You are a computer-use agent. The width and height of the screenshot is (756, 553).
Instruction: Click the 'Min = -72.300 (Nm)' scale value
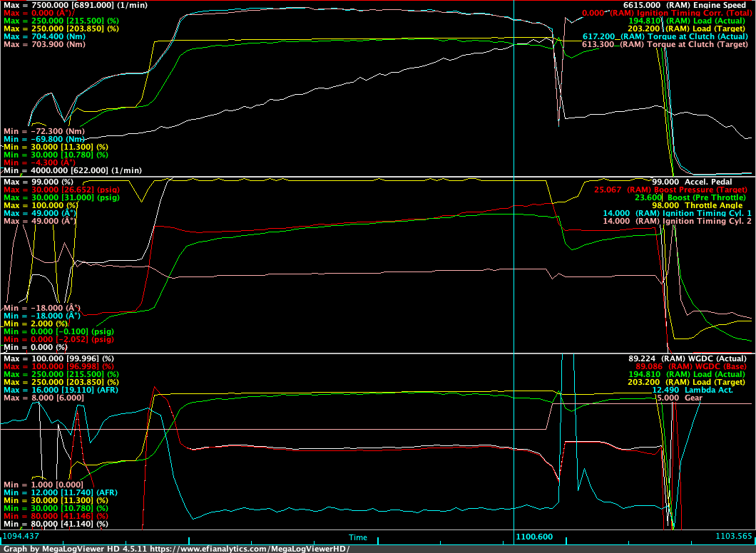click(x=44, y=131)
